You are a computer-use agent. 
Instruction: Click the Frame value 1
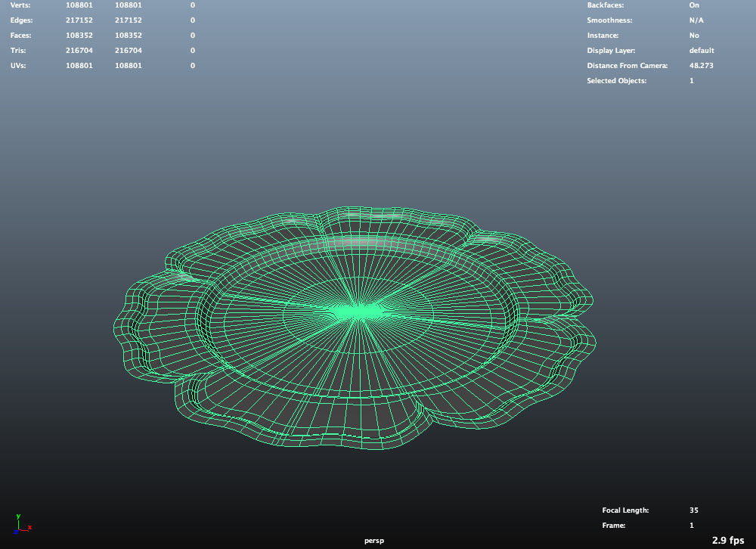pos(692,526)
